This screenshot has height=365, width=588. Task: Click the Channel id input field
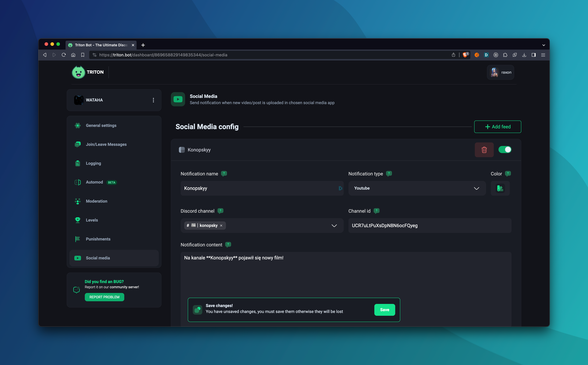[430, 226]
